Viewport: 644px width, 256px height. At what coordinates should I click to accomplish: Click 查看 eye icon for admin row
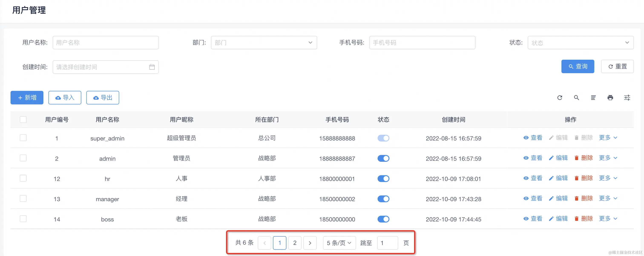(526, 158)
